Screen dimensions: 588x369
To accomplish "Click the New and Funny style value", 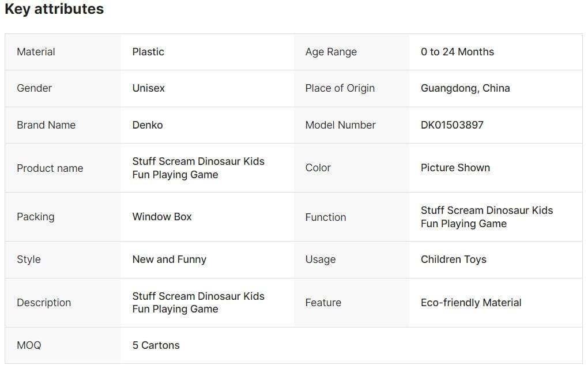I will click(x=169, y=259).
